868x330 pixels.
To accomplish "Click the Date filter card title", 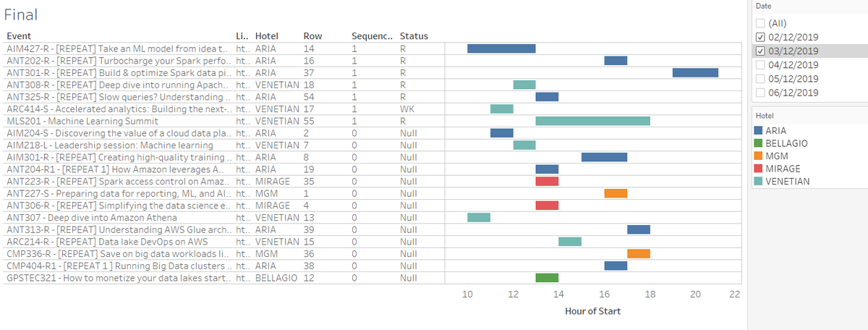I will 763,6.
